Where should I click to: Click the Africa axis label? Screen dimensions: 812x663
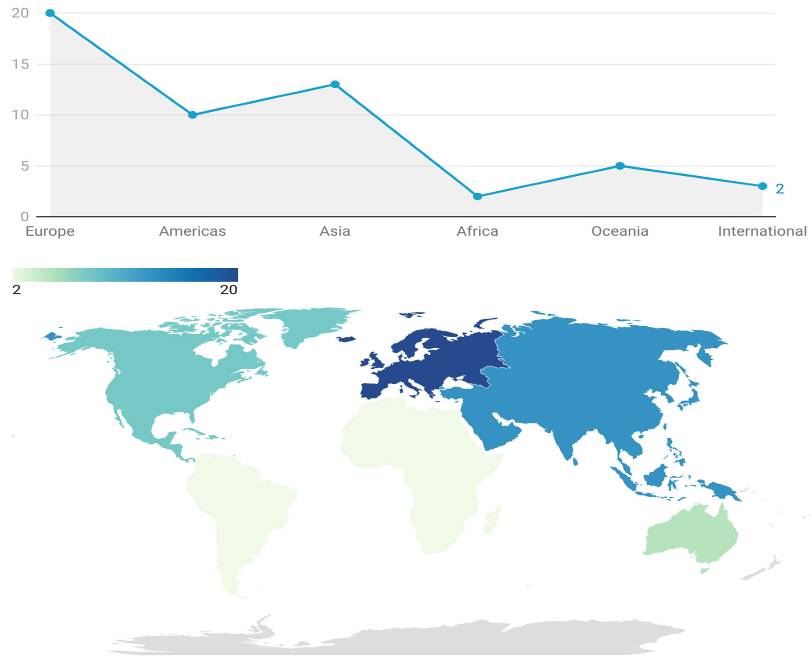tap(477, 231)
